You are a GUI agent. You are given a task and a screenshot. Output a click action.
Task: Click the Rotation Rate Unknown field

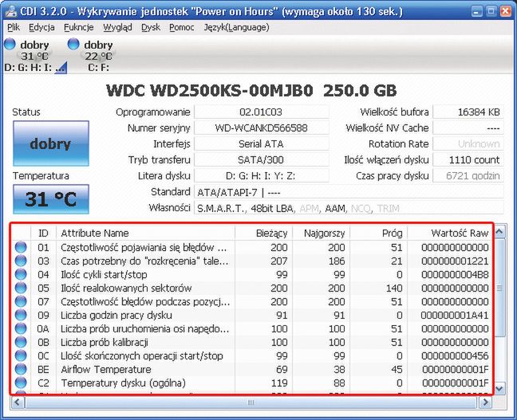[x=468, y=144]
